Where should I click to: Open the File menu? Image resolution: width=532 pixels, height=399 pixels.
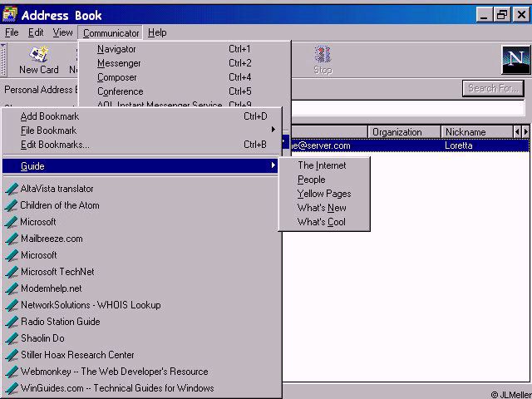[x=12, y=32]
